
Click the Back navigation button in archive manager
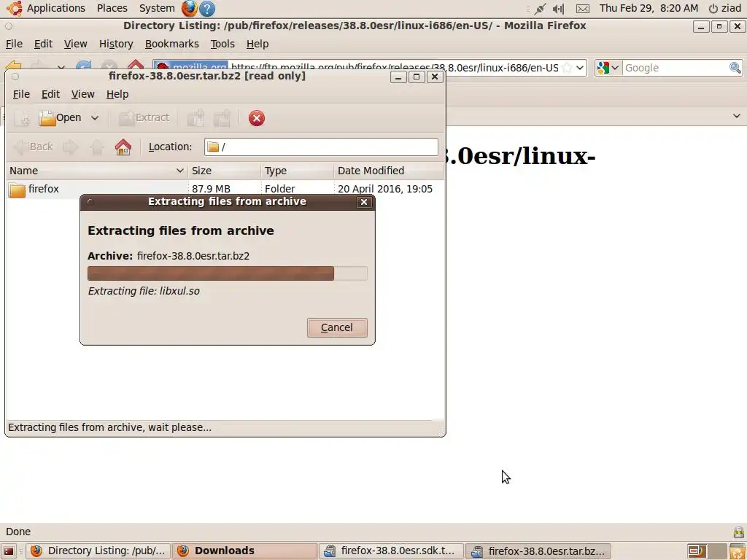[33, 147]
